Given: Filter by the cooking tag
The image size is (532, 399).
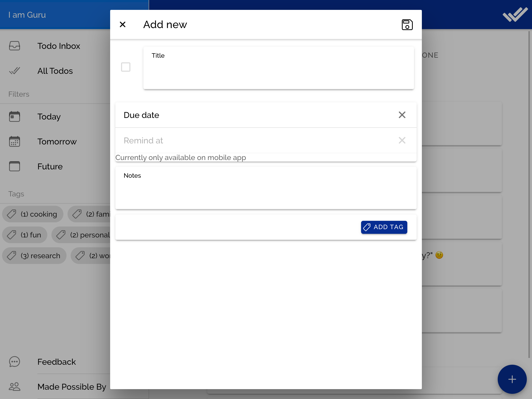Looking at the screenshot, I should click(33, 214).
